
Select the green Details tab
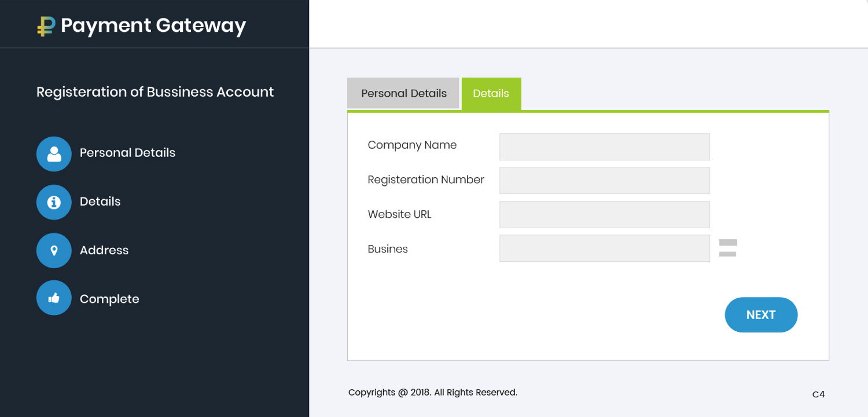(491, 93)
